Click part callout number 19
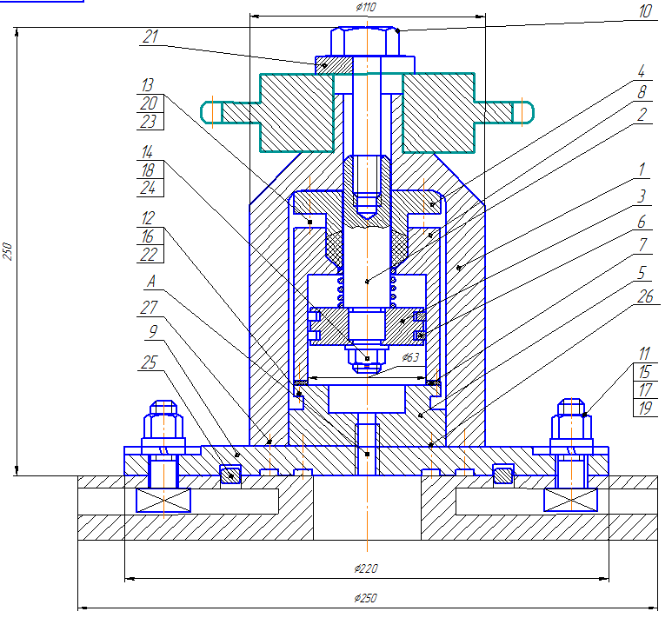Image resolution: width=672 pixels, height=618 pixels. click(x=645, y=408)
